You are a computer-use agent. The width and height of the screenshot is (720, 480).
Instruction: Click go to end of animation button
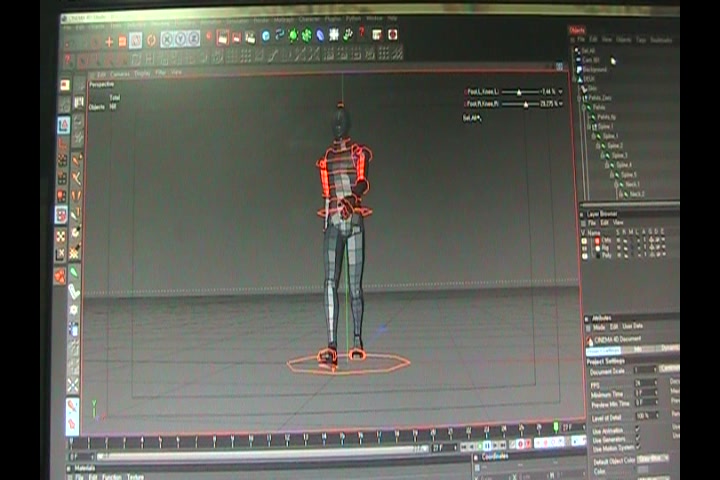(503, 445)
